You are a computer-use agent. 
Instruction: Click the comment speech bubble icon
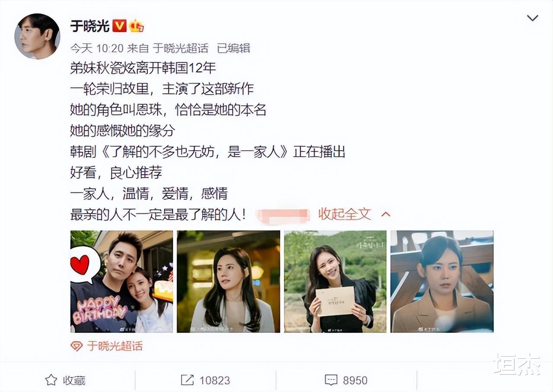[x=331, y=380]
